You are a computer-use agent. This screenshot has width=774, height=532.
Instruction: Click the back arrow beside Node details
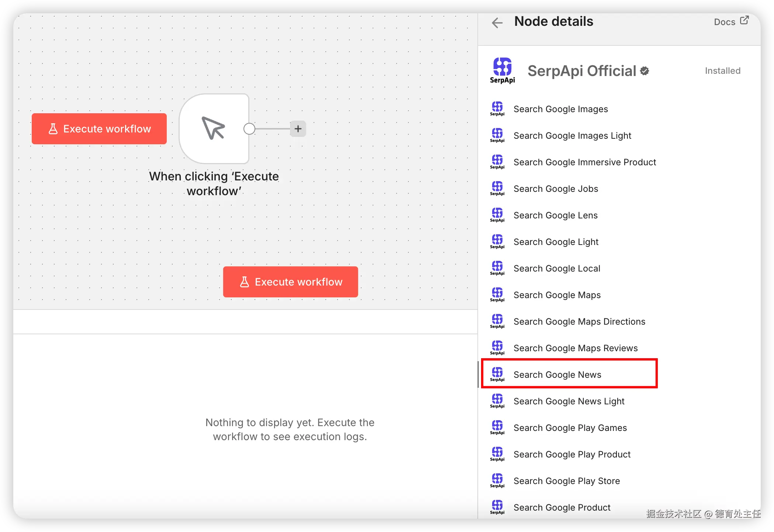click(x=497, y=23)
